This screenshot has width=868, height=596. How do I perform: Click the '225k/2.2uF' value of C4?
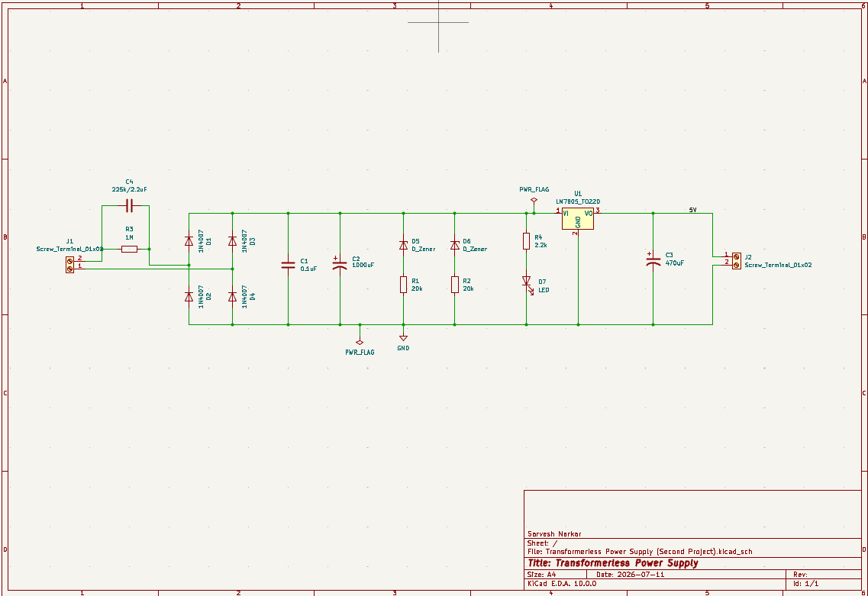(130, 189)
